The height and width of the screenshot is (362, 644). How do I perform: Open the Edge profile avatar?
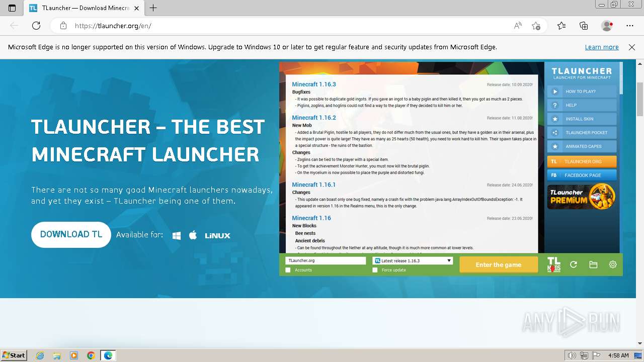click(607, 26)
